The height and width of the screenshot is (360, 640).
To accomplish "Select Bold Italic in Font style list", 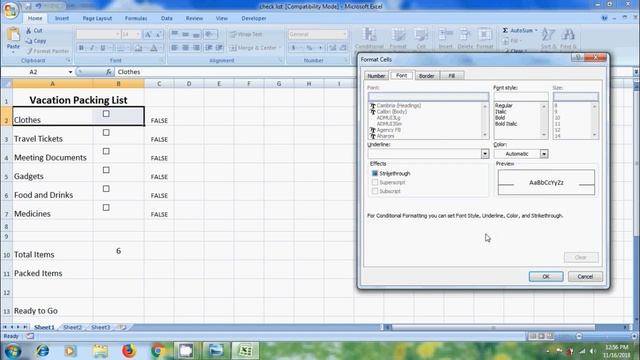I will tap(506, 124).
